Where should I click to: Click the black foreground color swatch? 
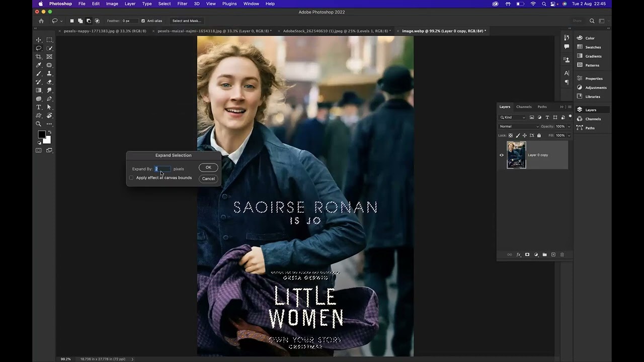tap(41, 134)
